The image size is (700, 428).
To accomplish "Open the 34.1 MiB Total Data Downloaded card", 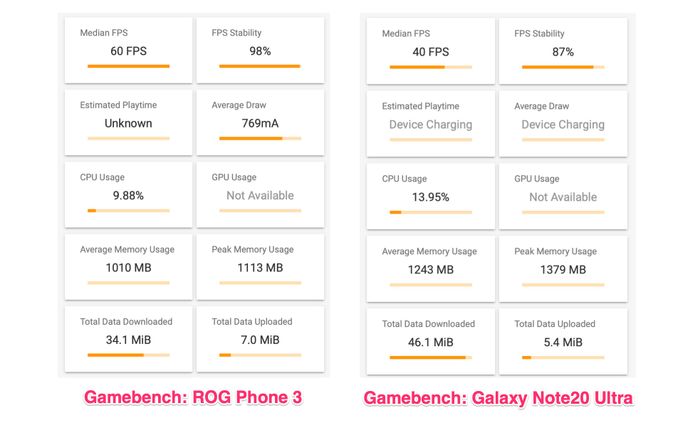I will click(x=129, y=339).
